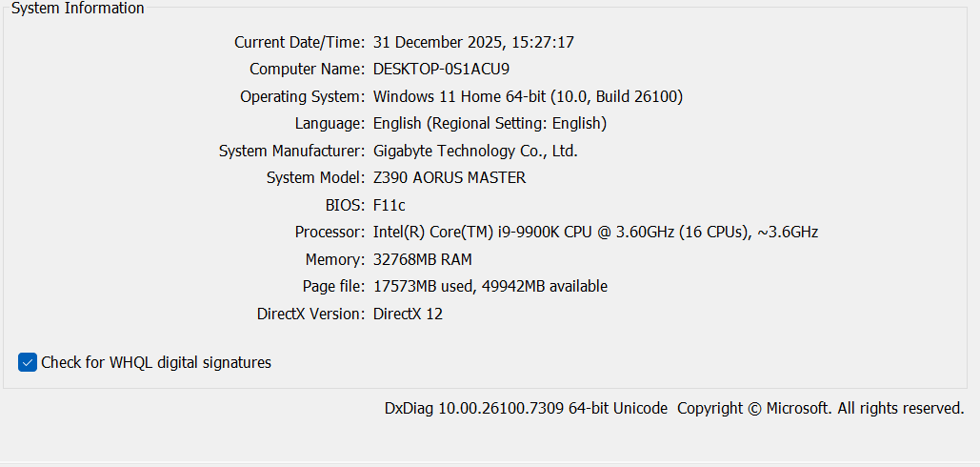Select the English regional setting language value
980x467 pixels.
(x=490, y=123)
